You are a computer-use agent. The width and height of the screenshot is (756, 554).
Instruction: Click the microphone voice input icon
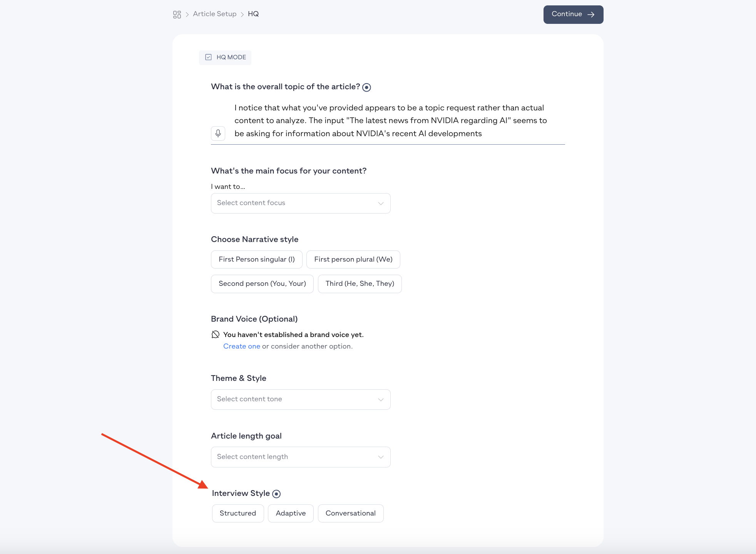click(x=218, y=133)
